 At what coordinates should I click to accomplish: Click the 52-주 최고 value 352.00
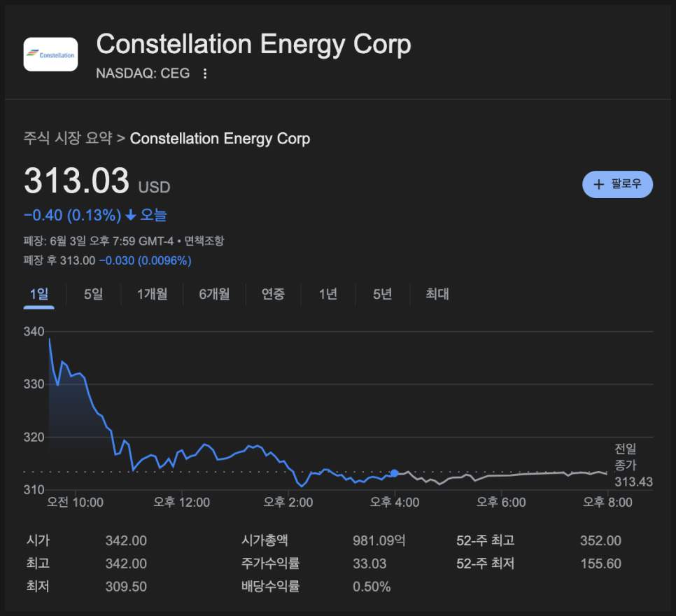point(600,540)
